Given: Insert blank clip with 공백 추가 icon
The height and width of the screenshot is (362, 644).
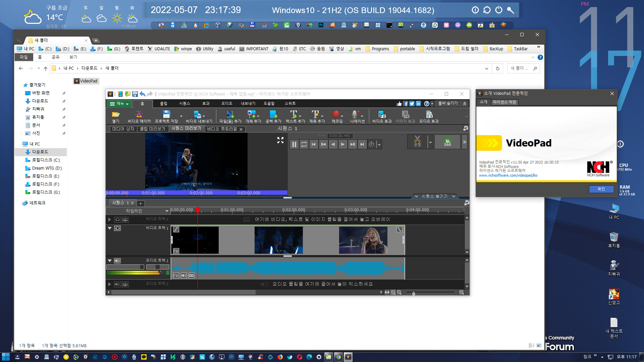Looking at the screenshot, I should click(x=273, y=114).
